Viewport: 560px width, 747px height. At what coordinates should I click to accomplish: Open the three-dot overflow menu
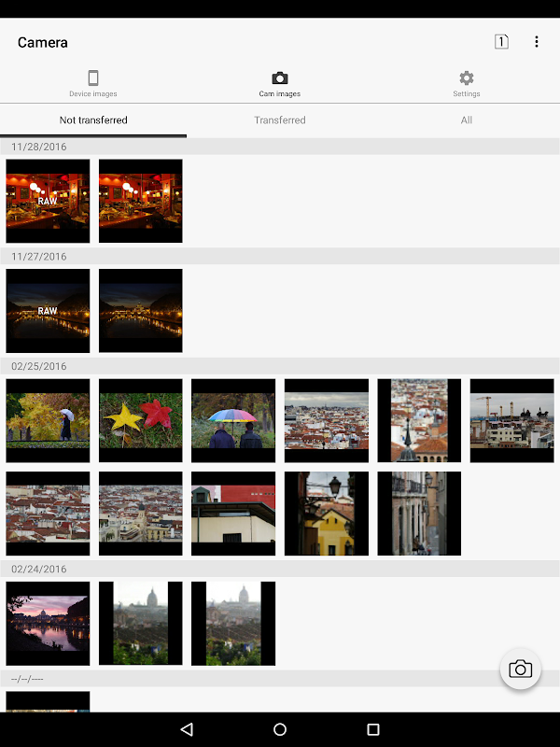click(536, 42)
